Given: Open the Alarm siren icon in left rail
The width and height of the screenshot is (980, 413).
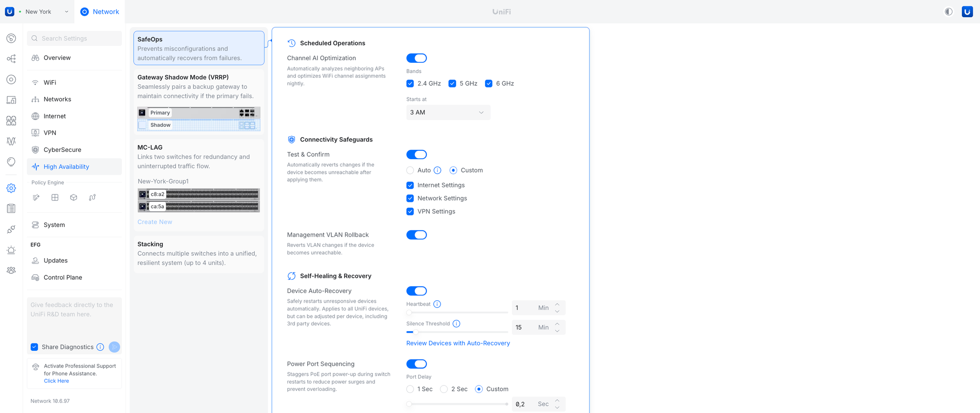Looking at the screenshot, I should click(11, 250).
